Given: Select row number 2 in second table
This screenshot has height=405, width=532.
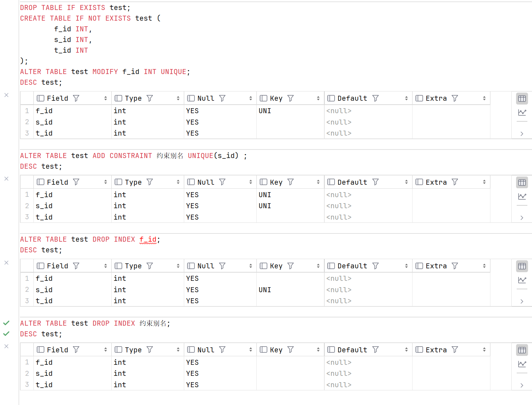Looking at the screenshot, I should pyautogui.click(x=27, y=206).
